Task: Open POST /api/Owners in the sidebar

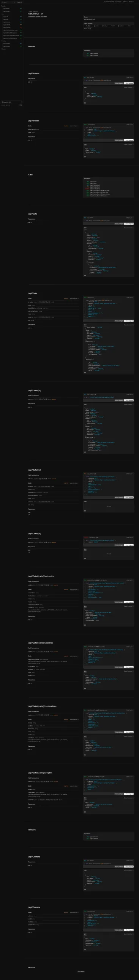Action: (x=12, y=46)
